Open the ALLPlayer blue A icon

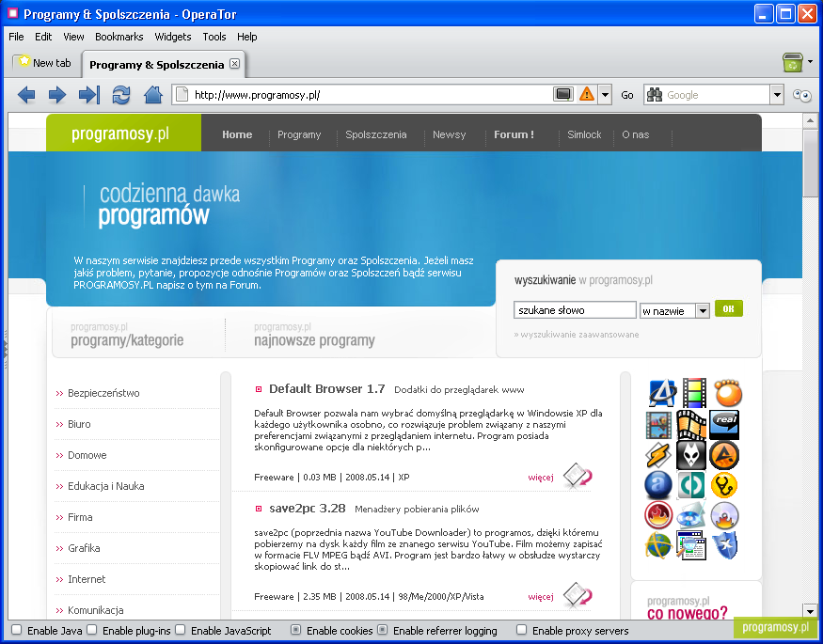(x=661, y=393)
